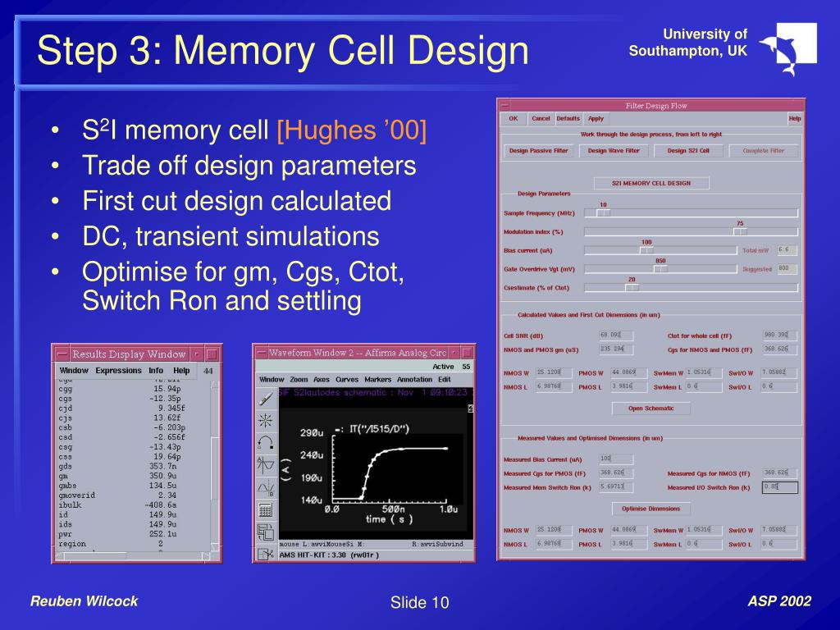This screenshot has height=630, width=840.
Task: Click the pen icon in Waveform Window toolbar
Action: (x=265, y=398)
